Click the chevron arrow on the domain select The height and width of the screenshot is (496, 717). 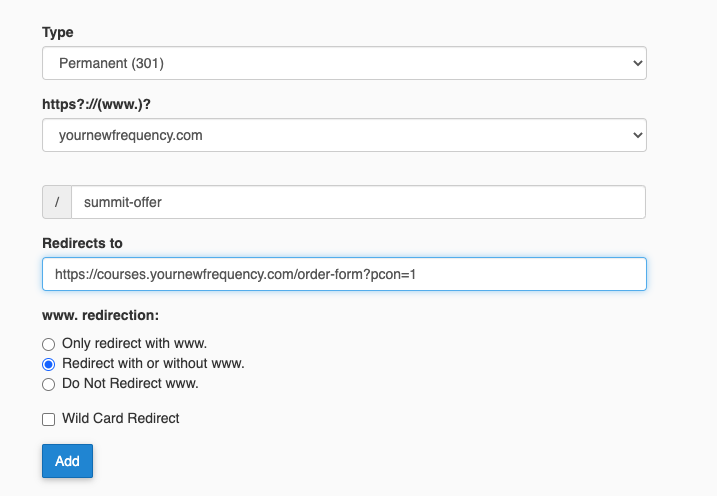point(638,135)
